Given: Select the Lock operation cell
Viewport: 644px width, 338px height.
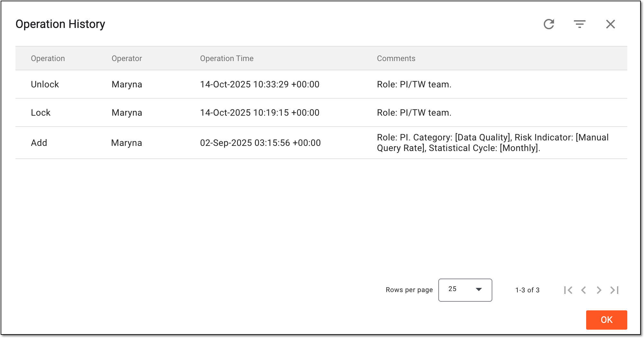Looking at the screenshot, I should 40,113.
